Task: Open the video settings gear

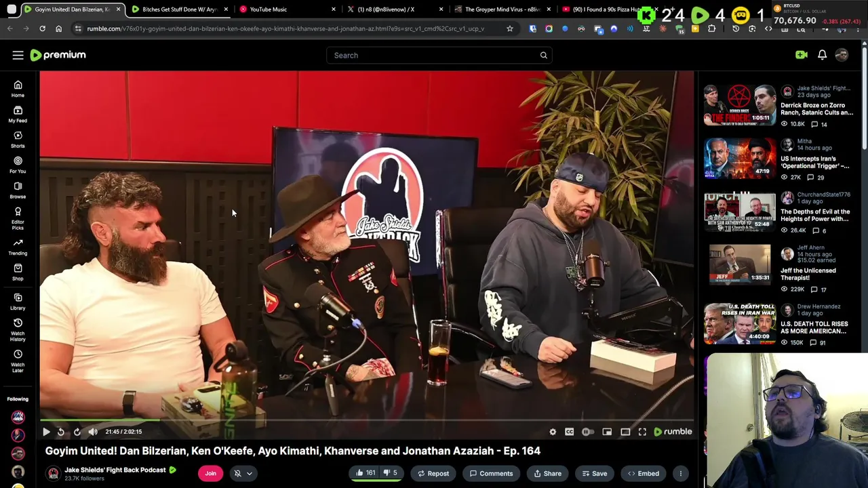Action: 553,432
